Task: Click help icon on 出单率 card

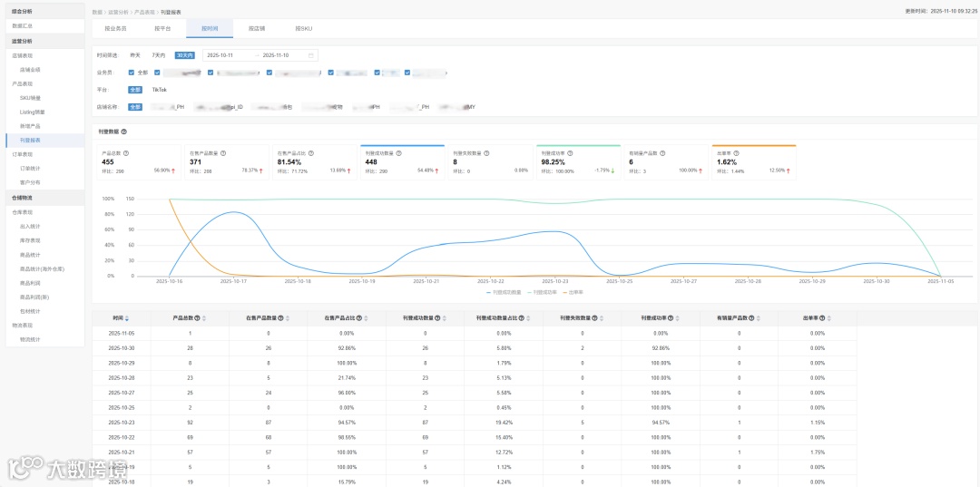Action: pos(738,153)
